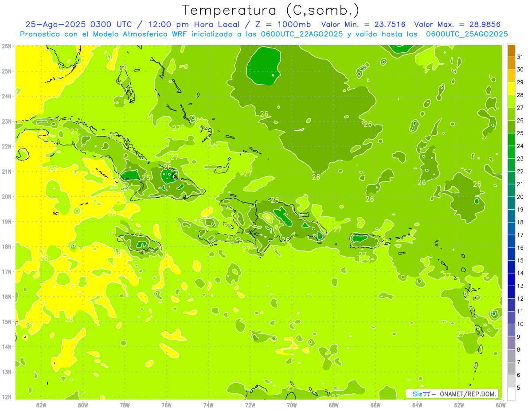This screenshot has height=411, width=532.
Task: Click the latitude axis label "22N"
Action: [x=7, y=146]
